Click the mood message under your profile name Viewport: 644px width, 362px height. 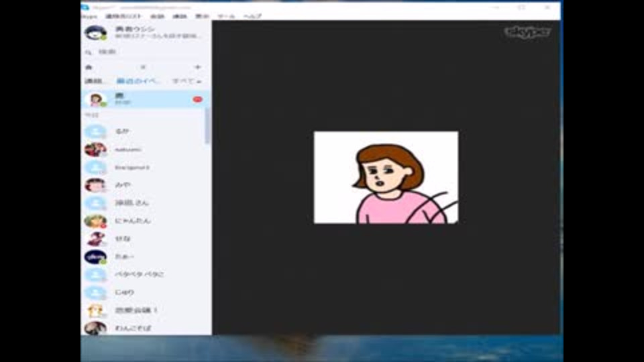(158, 36)
